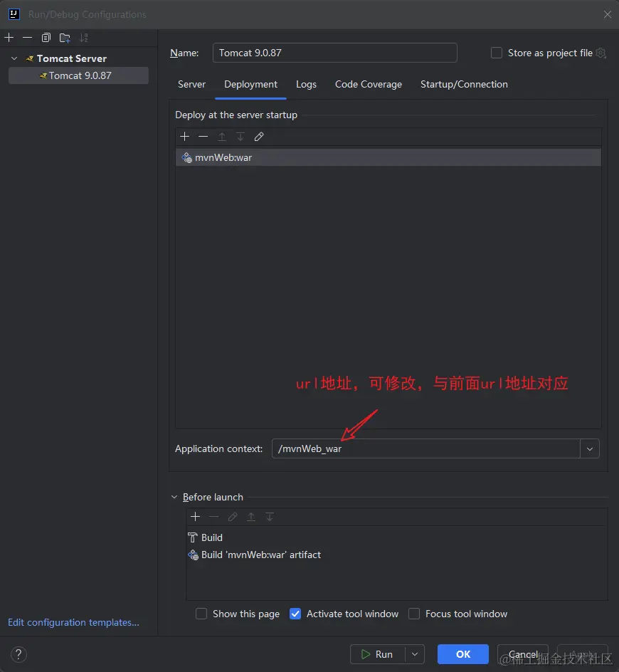Remove Before launch task with minus
619x672 pixels.
pos(213,517)
